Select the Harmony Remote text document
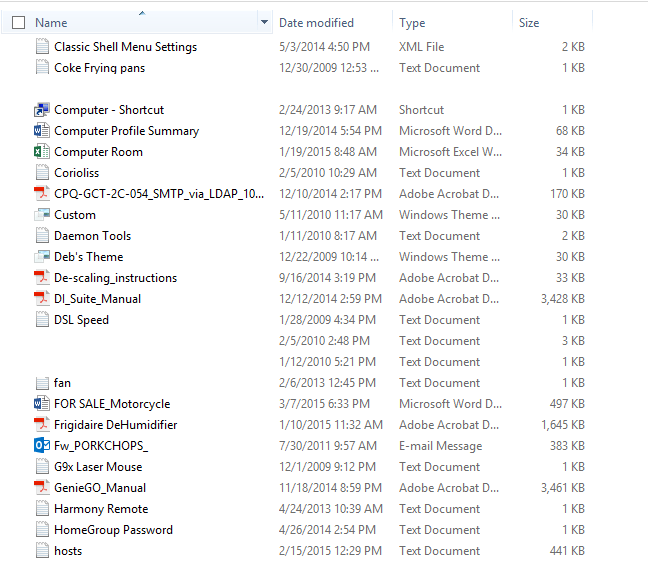The height and width of the screenshot is (565, 648). point(99,509)
